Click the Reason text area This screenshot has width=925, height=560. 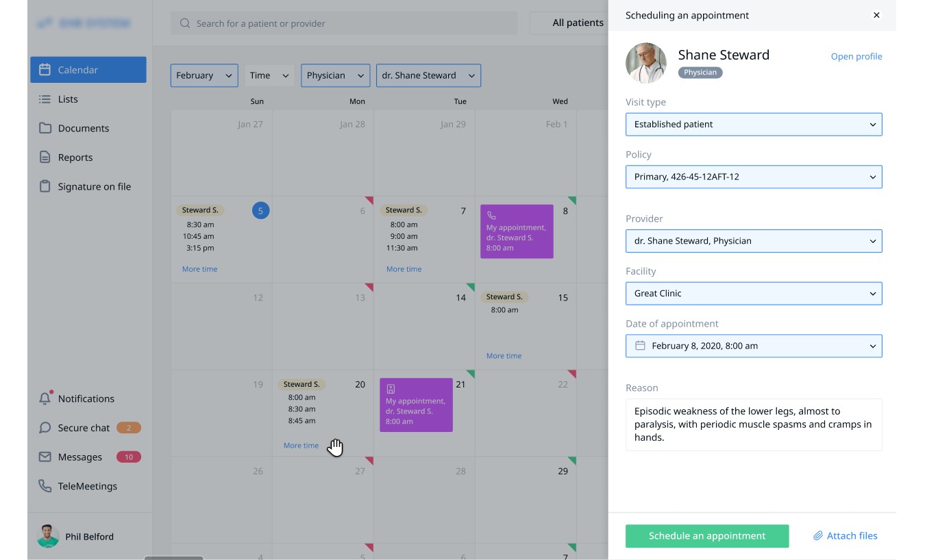coord(754,424)
